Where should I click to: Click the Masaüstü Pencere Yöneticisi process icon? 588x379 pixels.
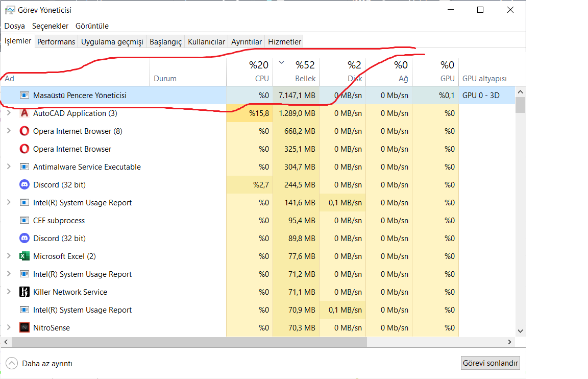24,96
